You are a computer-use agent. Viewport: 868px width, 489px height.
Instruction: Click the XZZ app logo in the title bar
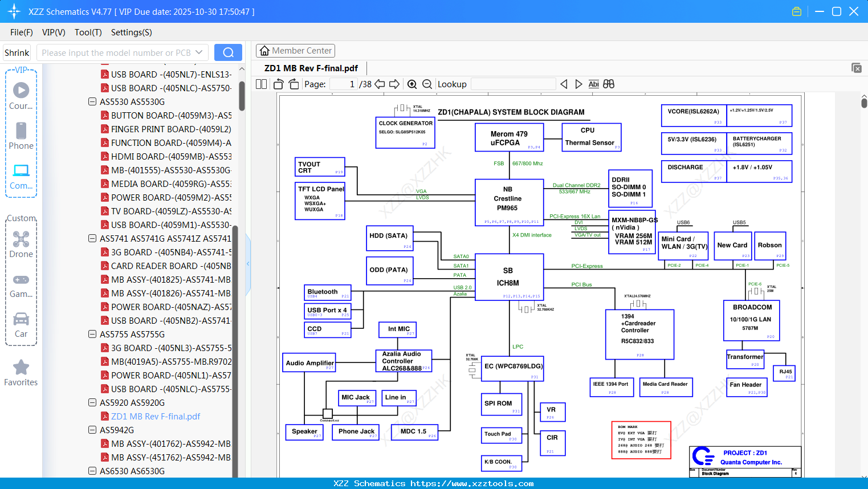(x=14, y=11)
